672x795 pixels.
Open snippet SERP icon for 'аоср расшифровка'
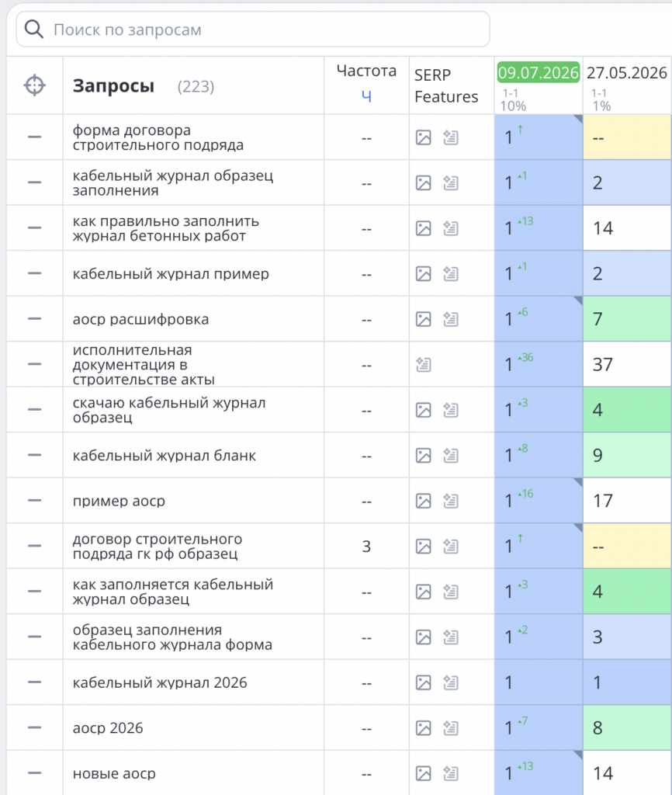coord(451,319)
